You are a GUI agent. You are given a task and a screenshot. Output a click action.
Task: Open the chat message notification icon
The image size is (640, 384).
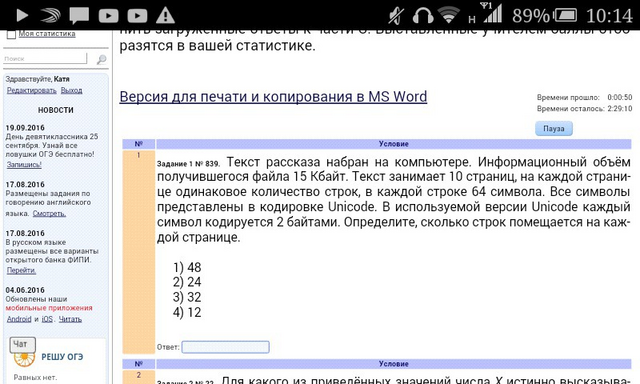[79, 16]
